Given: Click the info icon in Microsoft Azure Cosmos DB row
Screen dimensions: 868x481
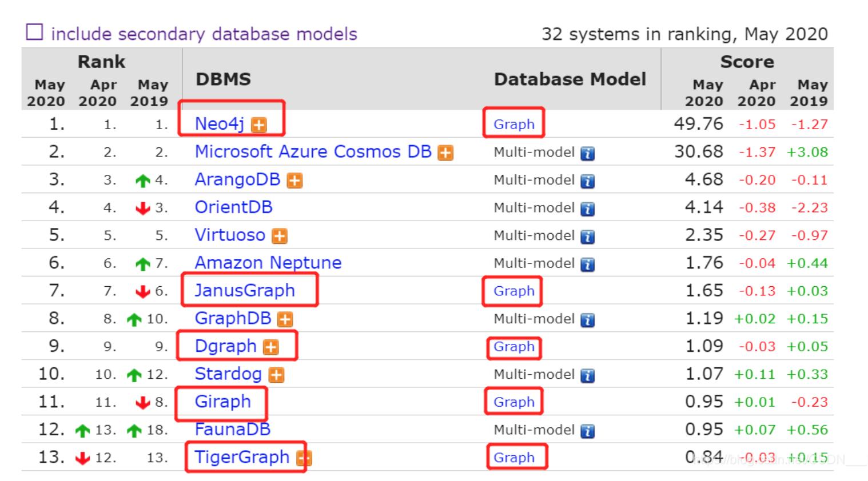Looking at the screenshot, I should 587,154.
